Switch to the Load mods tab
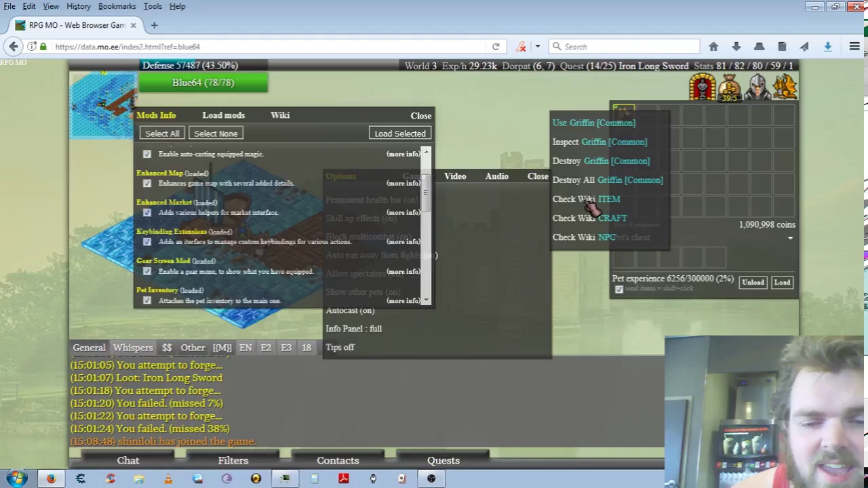868x488 pixels. 223,115
